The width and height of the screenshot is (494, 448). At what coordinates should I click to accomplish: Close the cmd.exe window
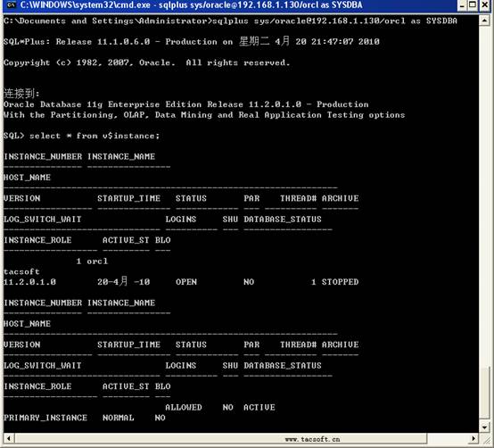pyautogui.click(x=485, y=5)
